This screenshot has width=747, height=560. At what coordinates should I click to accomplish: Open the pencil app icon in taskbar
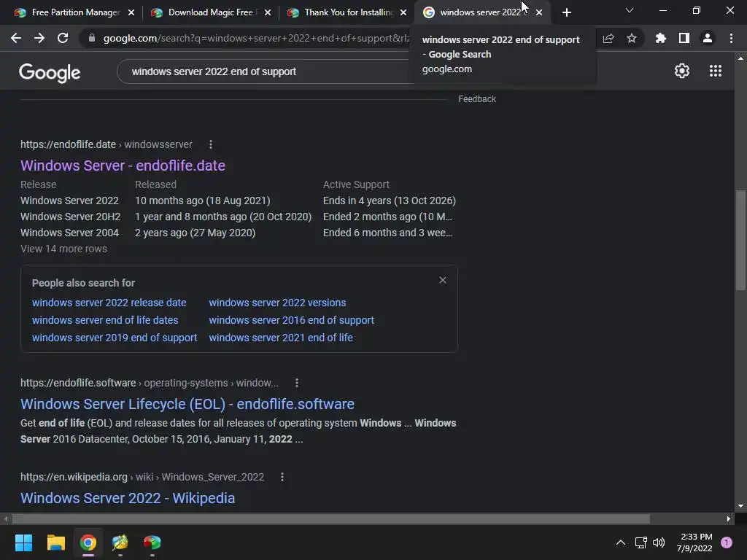(120, 542)
